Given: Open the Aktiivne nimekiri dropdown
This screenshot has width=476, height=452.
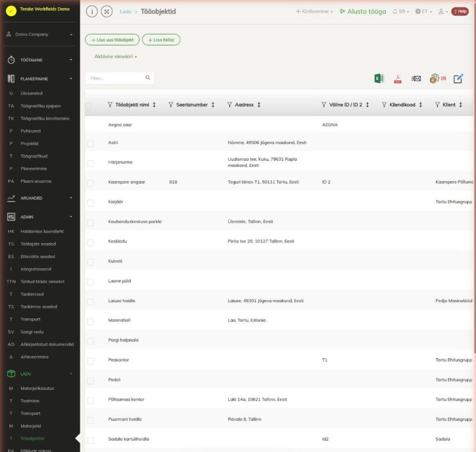Looking at the screenshot, I should pyautogui.click(x=116, y=56).
